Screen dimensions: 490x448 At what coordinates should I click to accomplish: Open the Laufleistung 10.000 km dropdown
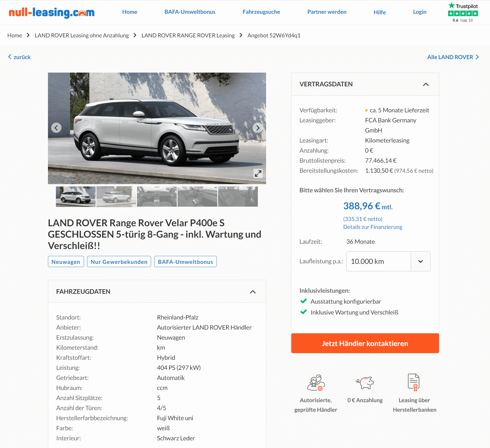(x=388, y=261)
